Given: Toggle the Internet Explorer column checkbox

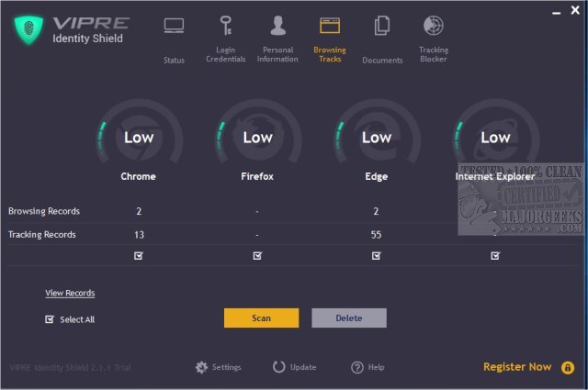Looking at the screenshot, I should pos(495,256).
